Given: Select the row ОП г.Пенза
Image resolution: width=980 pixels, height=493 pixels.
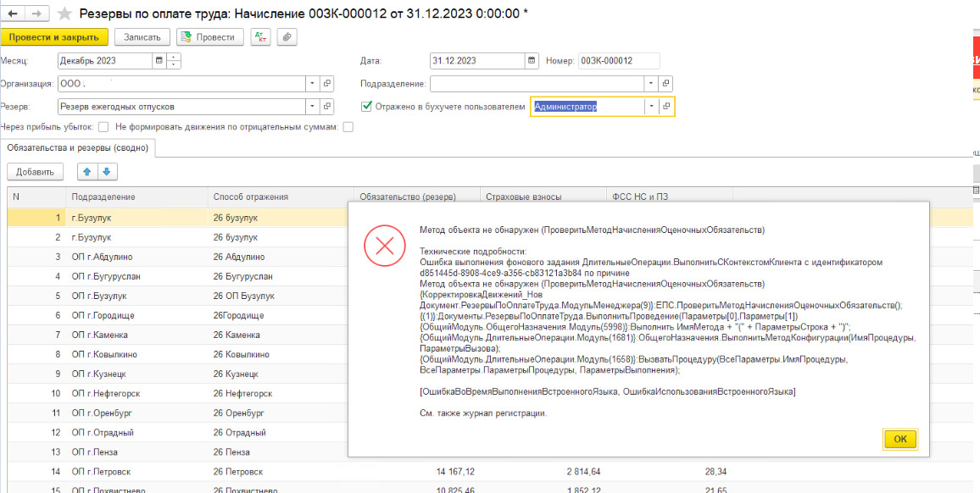Looking at the screenshot, I should pyautogui.click(x=177, y=451).
